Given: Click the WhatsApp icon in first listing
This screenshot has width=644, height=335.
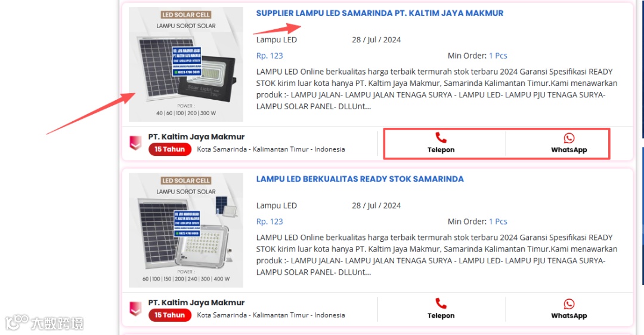Looking at the screenshot, I should [x=569, y=138].
